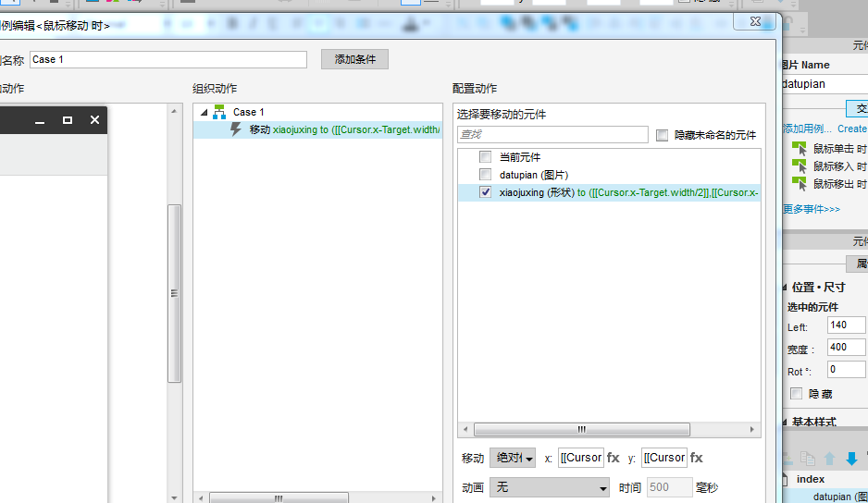
Task: Open 更多事件>>> link
Action: click(x=811, y=209)
